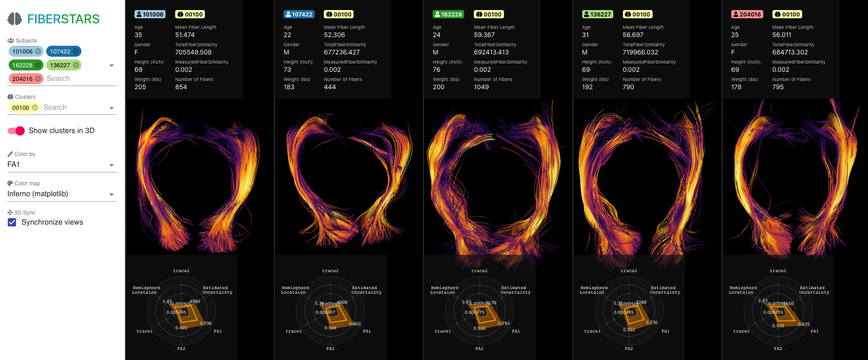Click Number of Fibers value 790
Image resolution: width=868 pixels, height=360 pixels.
628,87
